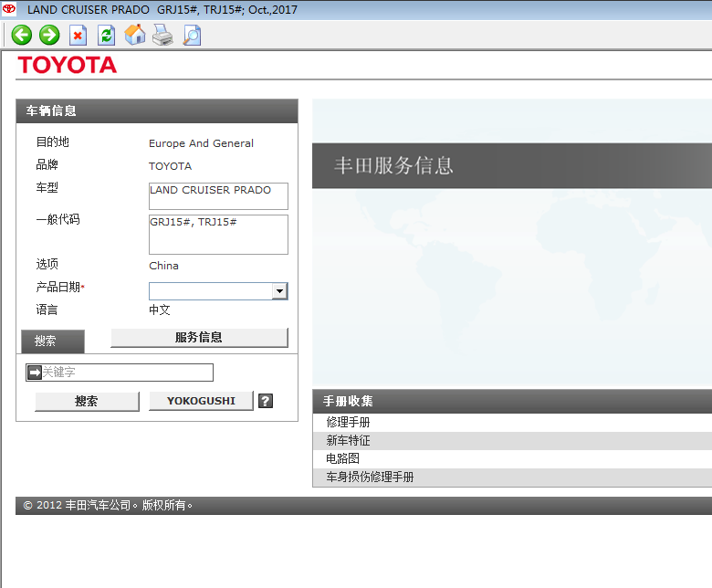Viewport: 712px width, 588px height.
Task: Open the 产品日期 dropdown arrow
Action: tap(279, 291)
